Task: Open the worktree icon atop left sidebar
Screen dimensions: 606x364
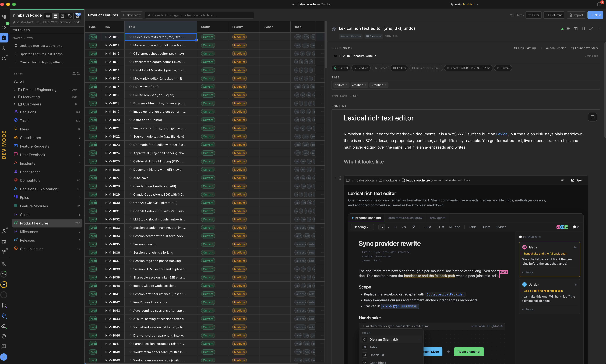Action: click(x=4, y=17)
